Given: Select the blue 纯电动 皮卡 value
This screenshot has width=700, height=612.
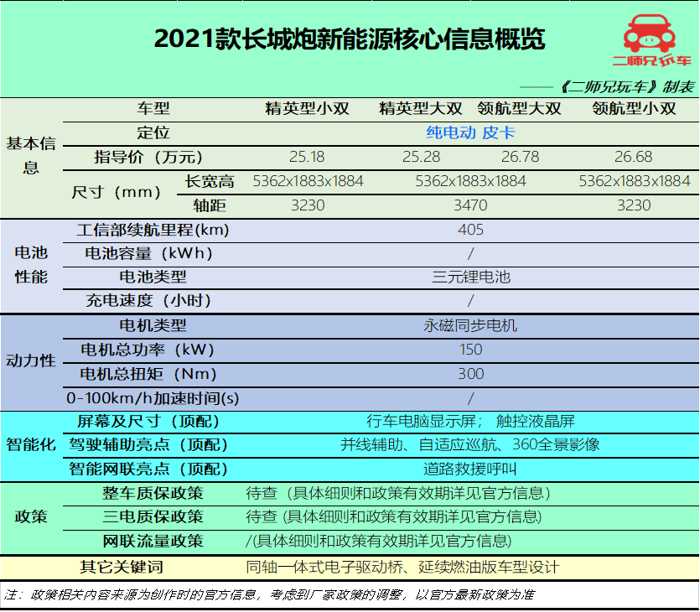Looking at the screenshot, I should 470,132.
